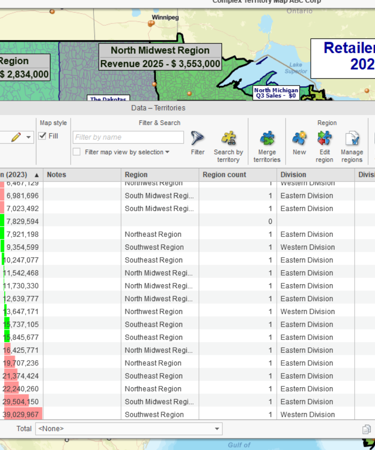Select the 7,829,594 value cell

tap(22, 222)
